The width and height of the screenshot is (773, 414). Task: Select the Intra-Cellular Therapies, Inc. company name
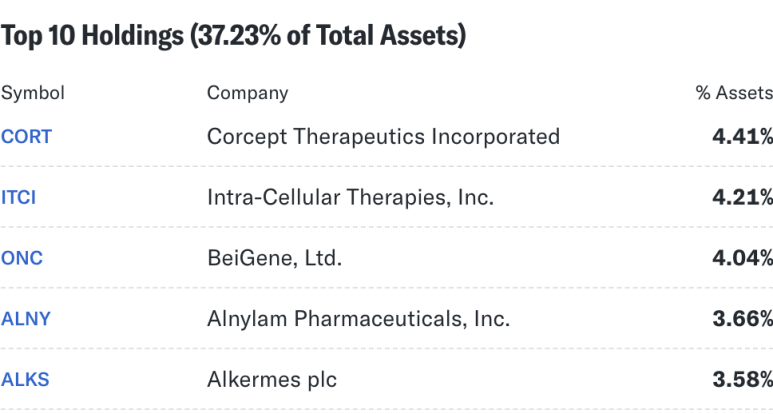tap(351, 197)
